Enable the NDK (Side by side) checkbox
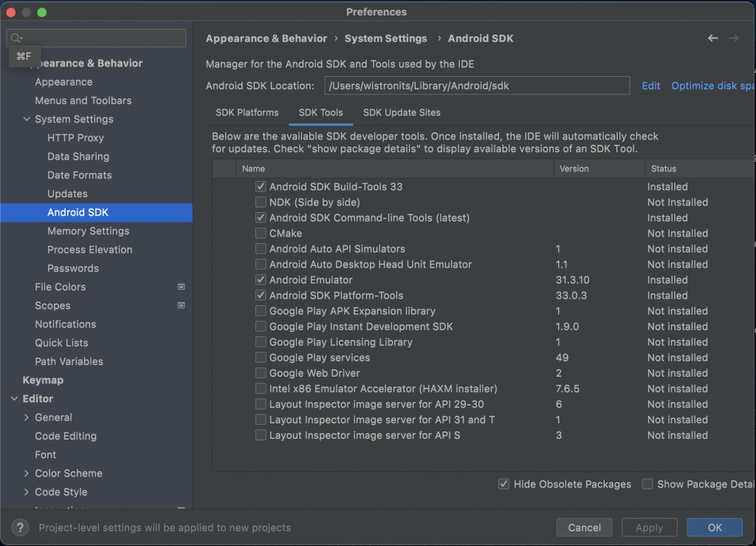 pos(261,202)
